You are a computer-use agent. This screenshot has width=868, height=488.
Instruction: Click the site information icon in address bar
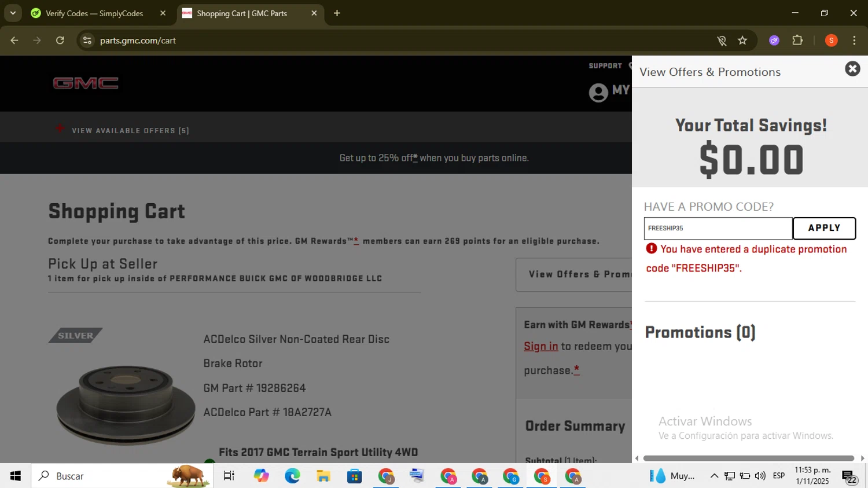click(x=87, y=41)
